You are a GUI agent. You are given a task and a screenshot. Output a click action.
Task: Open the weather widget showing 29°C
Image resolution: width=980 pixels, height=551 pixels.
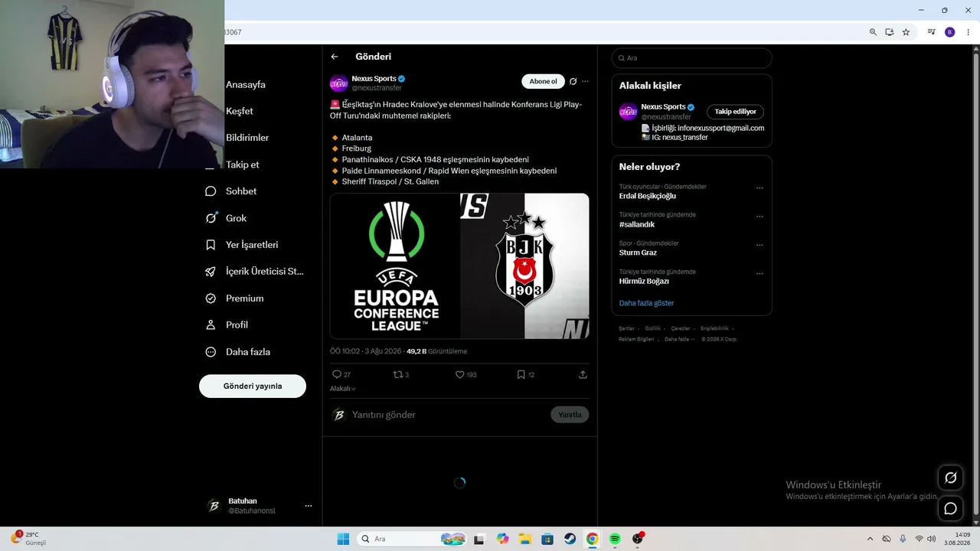(x=28, y=539)
